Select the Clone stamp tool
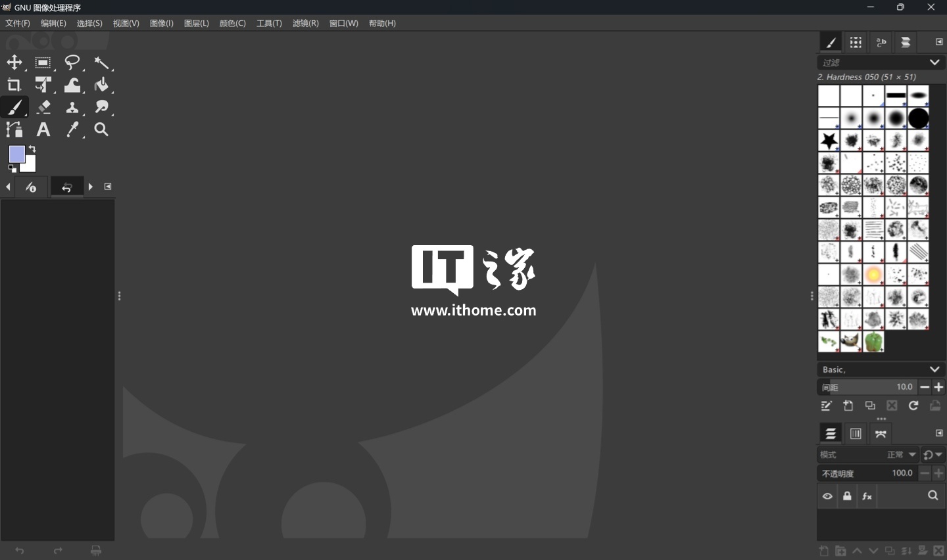 click(x=72, y=107)
